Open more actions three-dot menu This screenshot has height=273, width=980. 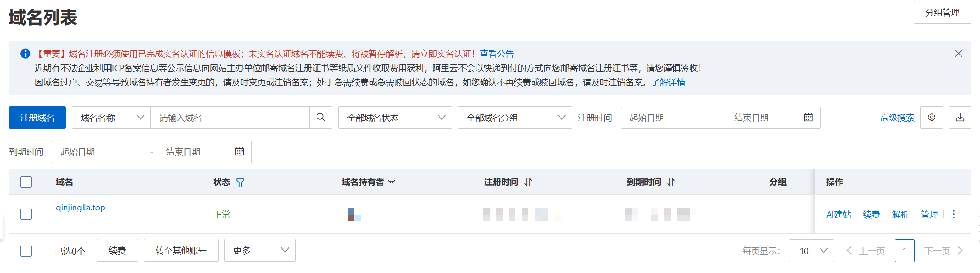pyautogui.click(x=953, y=214)
